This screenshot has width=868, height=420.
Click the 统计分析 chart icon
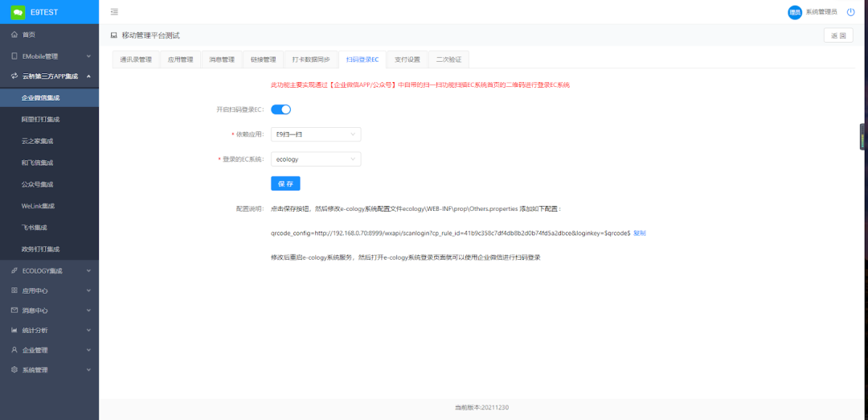(14, 330)
